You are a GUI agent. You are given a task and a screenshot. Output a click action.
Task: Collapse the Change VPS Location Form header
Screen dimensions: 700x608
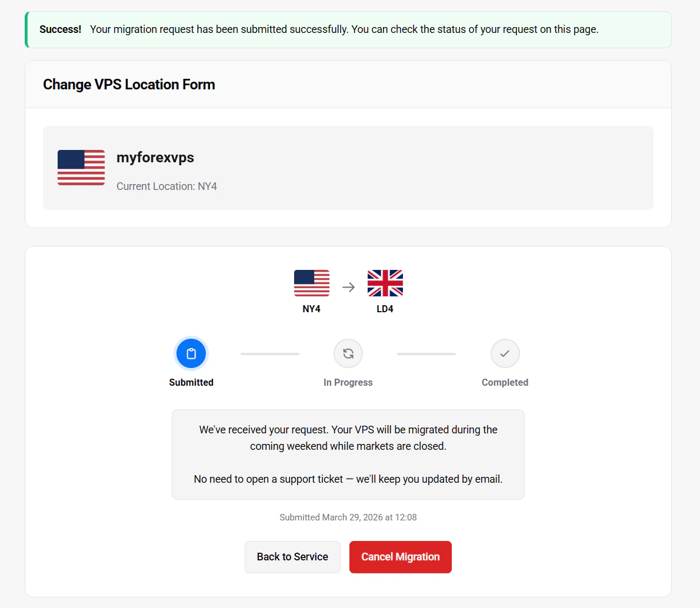pyautogui.click(x=129, y=84)
